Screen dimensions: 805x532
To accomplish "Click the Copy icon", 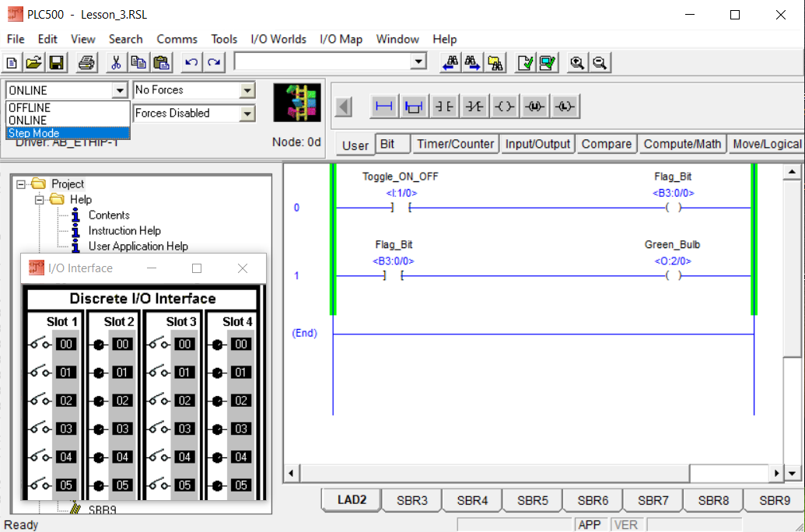I will point(138,63).
